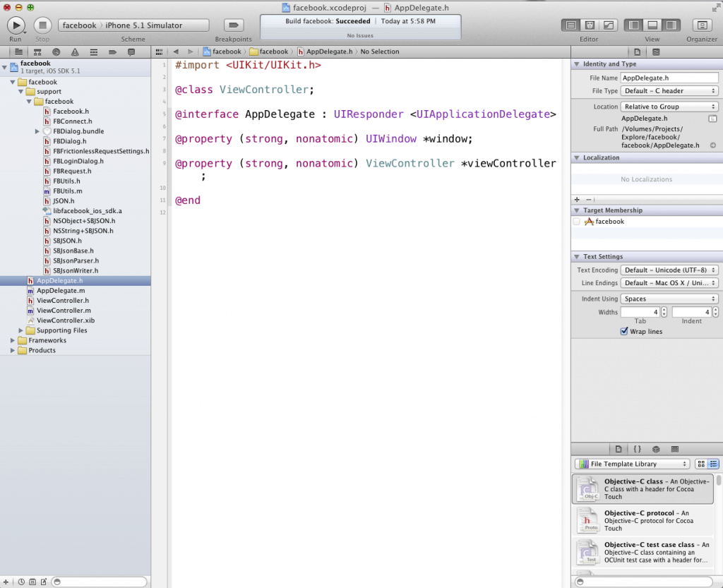Screen dimensions: 723x588
Task: Open the Organizer window
Action: click(701, 25)
